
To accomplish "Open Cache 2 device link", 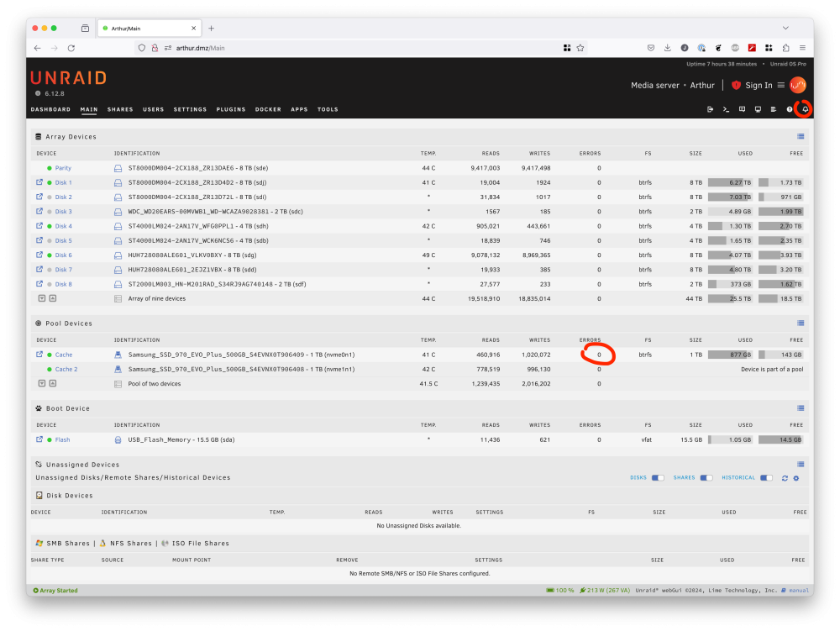I will pos(66,369).
